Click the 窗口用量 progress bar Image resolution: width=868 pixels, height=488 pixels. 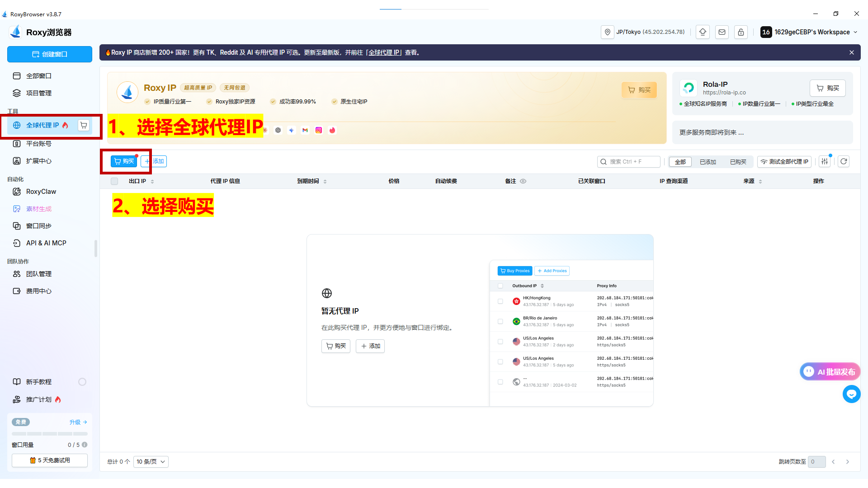coord(50,434)
